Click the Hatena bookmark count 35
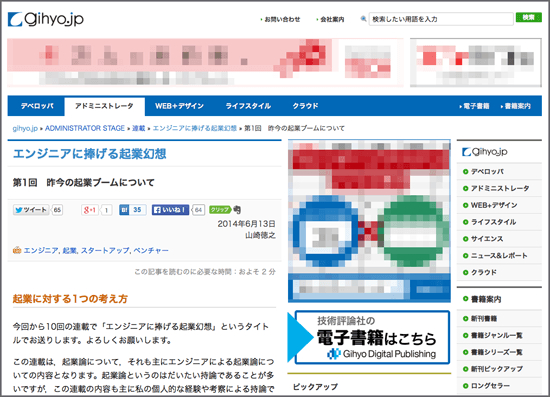The height and width of the screenshot is (397, 550). click(x=138, y=210)
